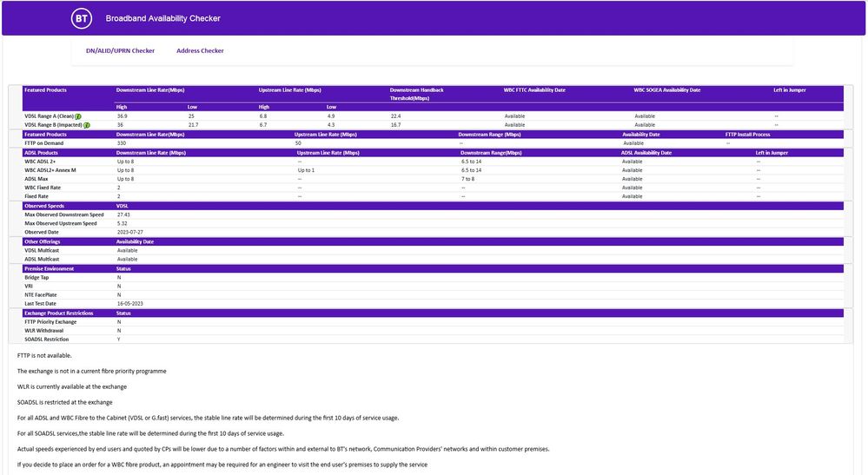This screenshot has height=475, width=868.
Task: Click the 'FTTP is not available.' text
Action: pyautogui.click(x=44, y=355)
